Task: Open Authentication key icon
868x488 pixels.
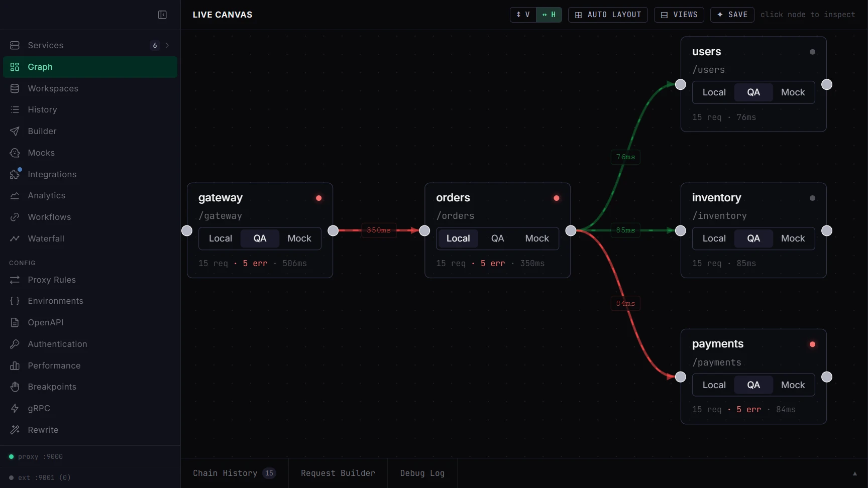Action: tap(15, 344)
